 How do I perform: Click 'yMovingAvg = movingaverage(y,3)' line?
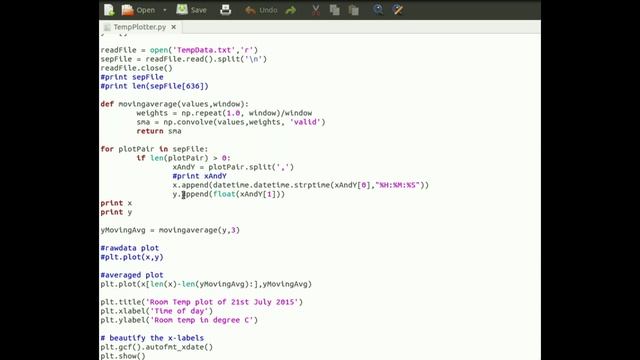pyautogui.click(x=170, y=230)
